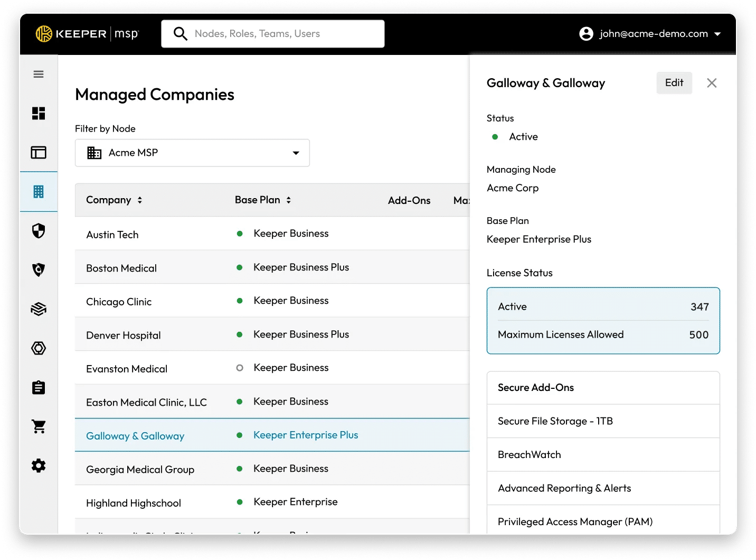Select the Galloway & Galloway company row
Screen dimensions: 756x560
[135, 435]
